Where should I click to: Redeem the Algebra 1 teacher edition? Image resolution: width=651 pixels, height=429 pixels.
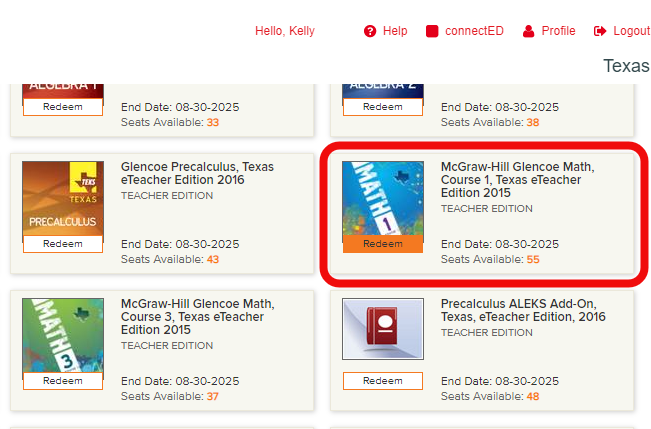[x=63, y=107]
